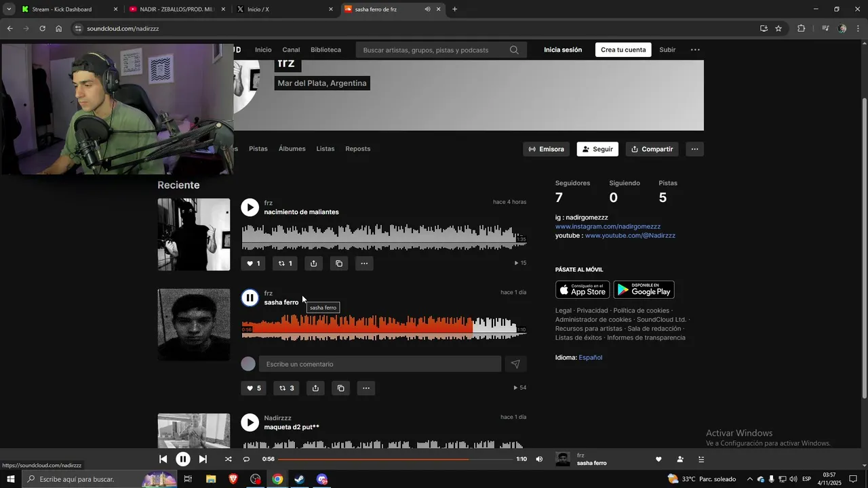Switch to the Listas tab

tap(325, 148)
